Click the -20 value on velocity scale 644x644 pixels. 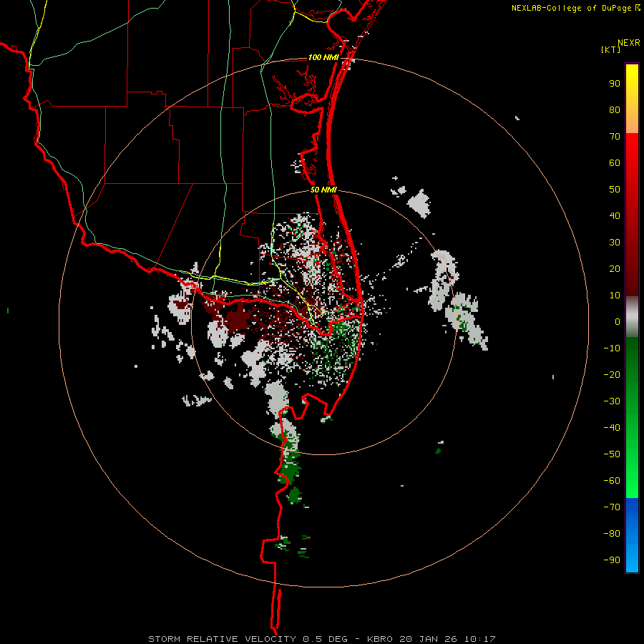tap(612, 375)
